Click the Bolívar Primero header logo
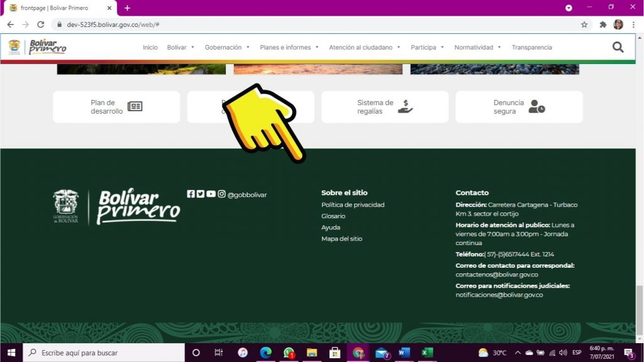Image resolution: width=644 pixels, height=362 pixels. click(38, 47)
